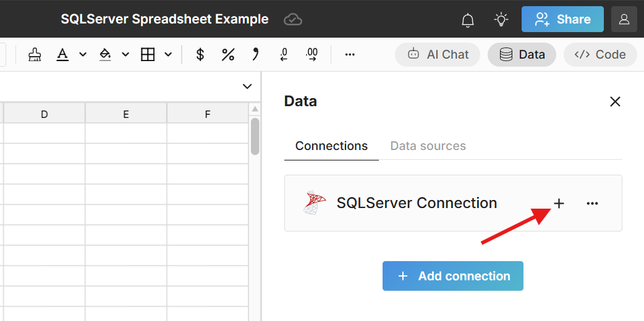Viewport: 644px width, 321px height.
Task: Open SQLServer Connection more options menu
Action: pos(592,203)
